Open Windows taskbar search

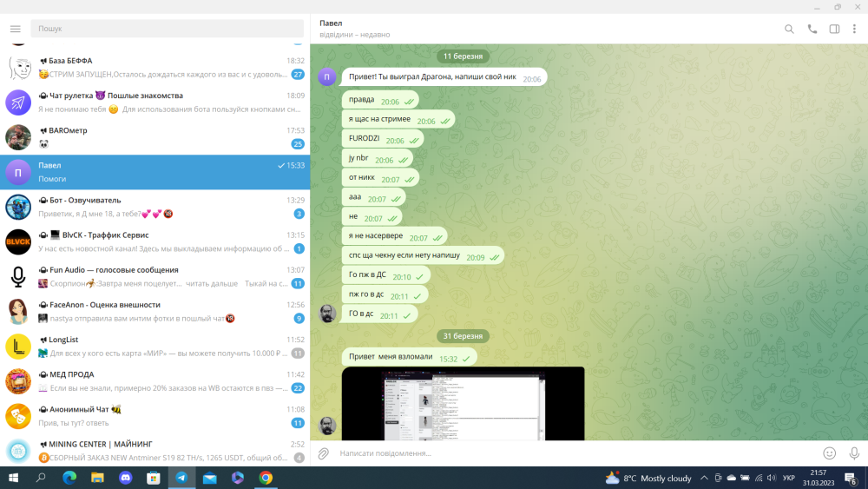point(41,478)
